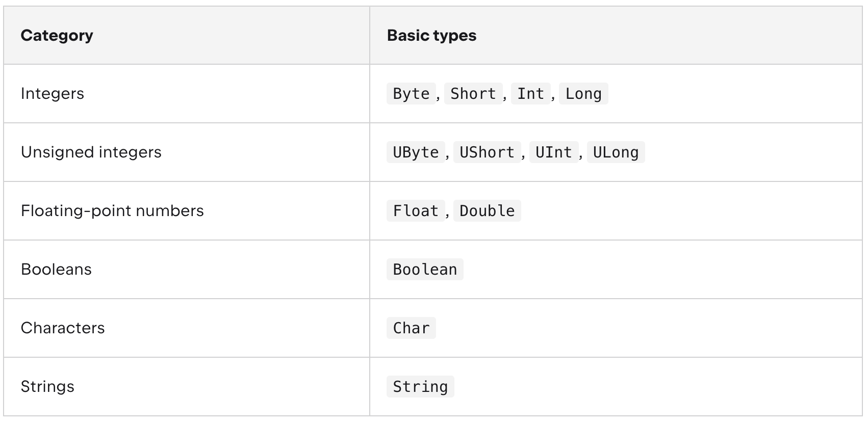This screenshot has width=868, height=424.
Task: Click the Int type code label
Action: pos(531,94)
